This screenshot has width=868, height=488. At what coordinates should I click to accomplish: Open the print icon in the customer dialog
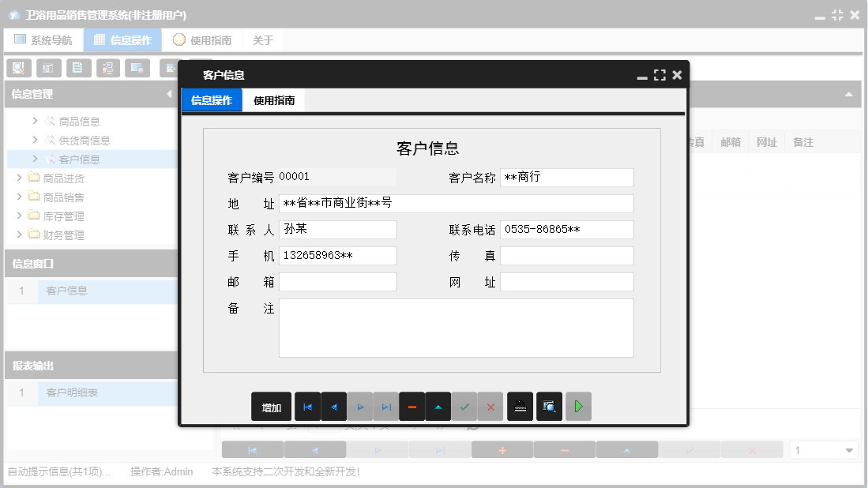[520, 406]
